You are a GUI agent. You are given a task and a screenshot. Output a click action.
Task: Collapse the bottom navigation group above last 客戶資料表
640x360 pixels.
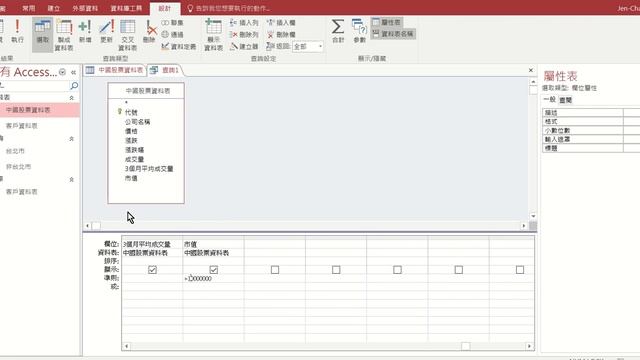point(71,180)
